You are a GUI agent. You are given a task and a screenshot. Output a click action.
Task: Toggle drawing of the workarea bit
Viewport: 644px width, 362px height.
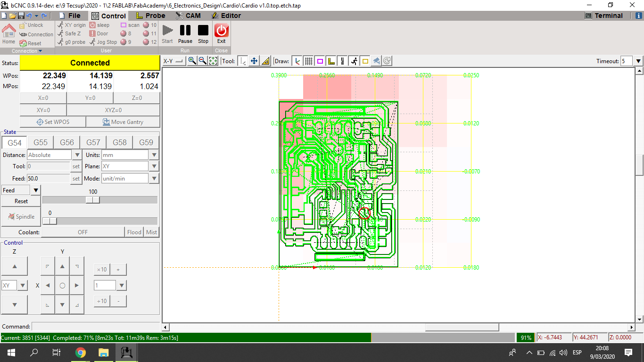(343, 61)
